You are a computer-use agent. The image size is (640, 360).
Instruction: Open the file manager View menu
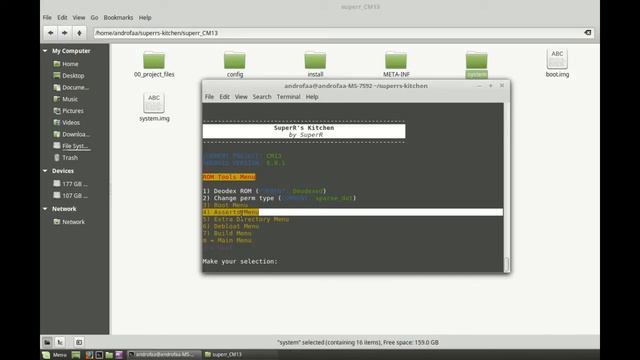click(79, 18)
